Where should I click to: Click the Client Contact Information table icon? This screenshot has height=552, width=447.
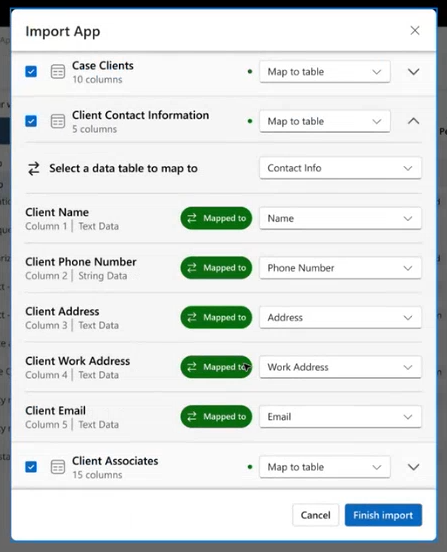tap(58, 121)
